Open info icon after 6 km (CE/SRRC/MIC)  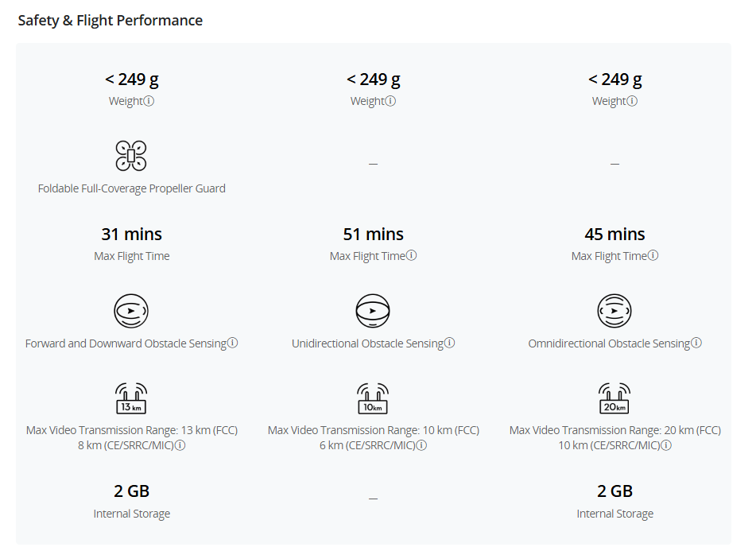pos(421,445)
